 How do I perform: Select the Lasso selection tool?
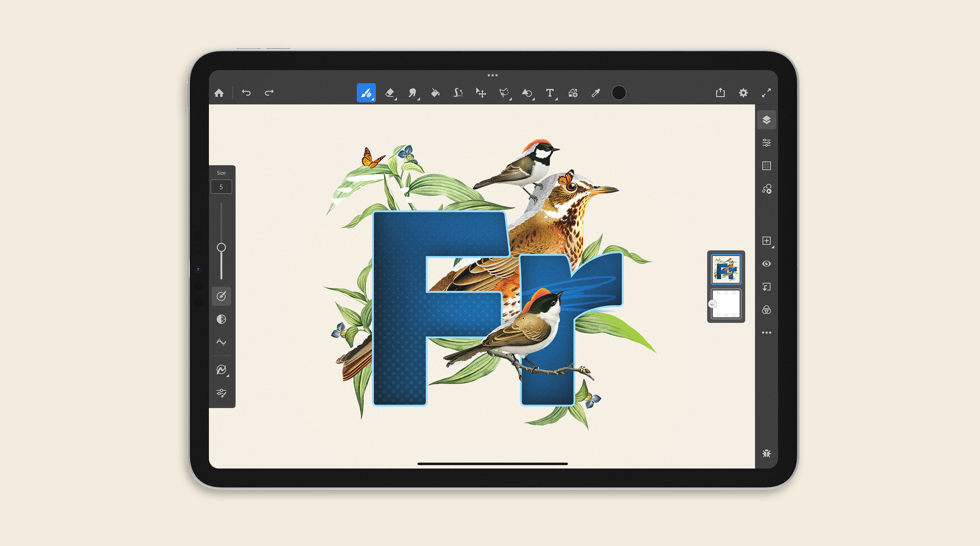click(504, 93)
